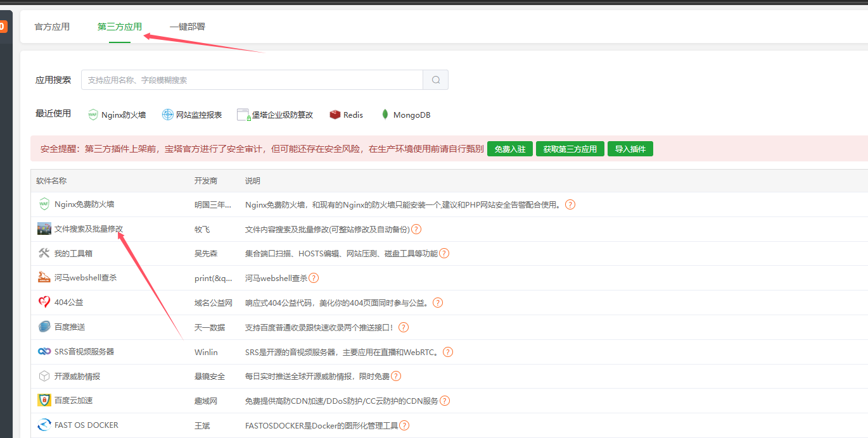Image resolution: width=868 pixels, height=438 pixels.
Task: Click the FAST OS DOCKER row icon
Action: click(44, 425)
